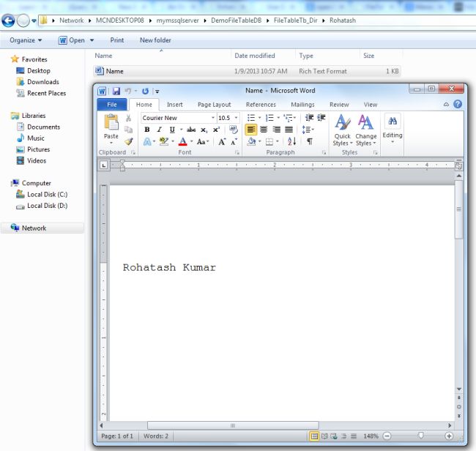
Task: Switch to the Insert tab
Action: pyautogui.click(x=175, y=105)
